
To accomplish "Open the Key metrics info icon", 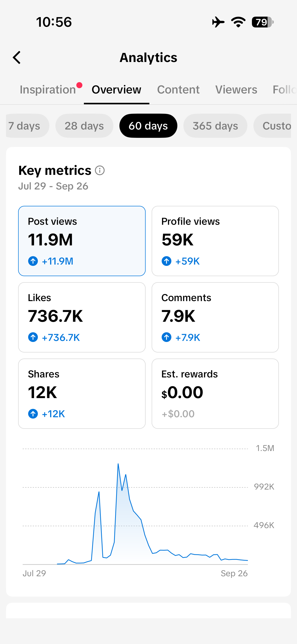I will [x=100, y=170].
